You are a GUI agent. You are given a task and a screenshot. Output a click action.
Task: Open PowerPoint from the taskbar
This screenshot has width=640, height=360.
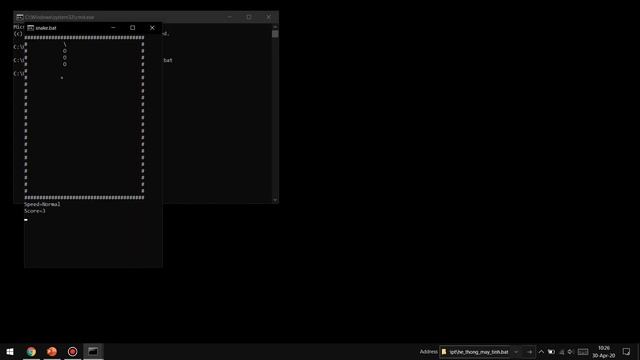pyautogui.click(x=52, y=351)
